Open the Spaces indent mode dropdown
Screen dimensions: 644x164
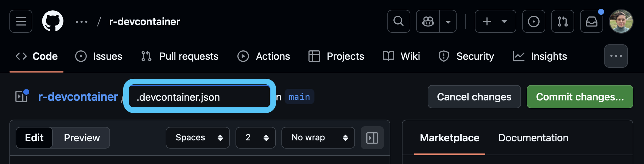(198, 138)
